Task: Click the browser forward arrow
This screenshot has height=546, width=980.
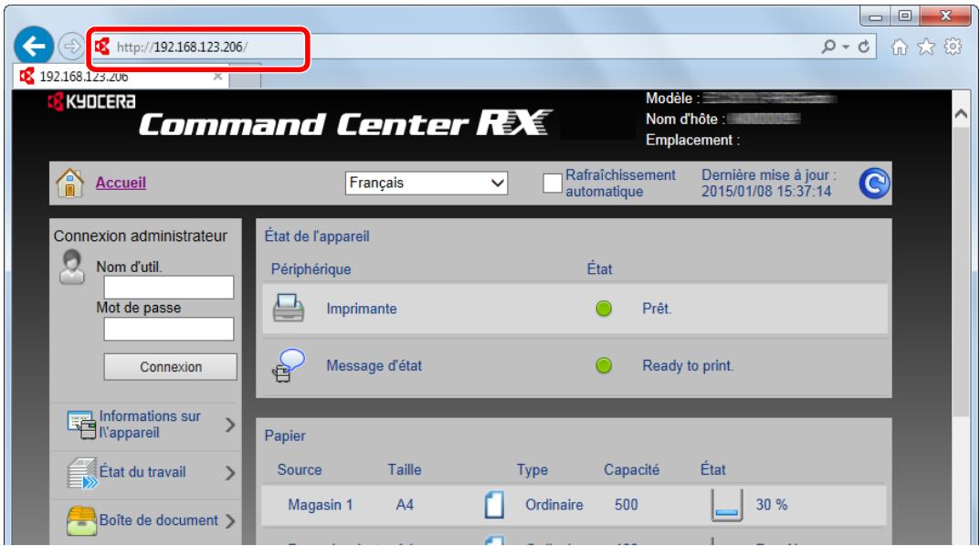Action: (x=72, y=47)
